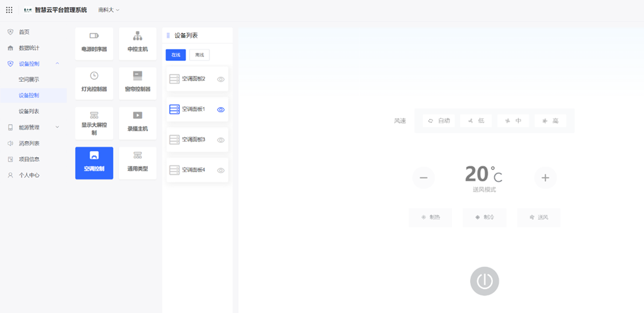Toggle the eye icon for 空调面板2

pos(221,79)
